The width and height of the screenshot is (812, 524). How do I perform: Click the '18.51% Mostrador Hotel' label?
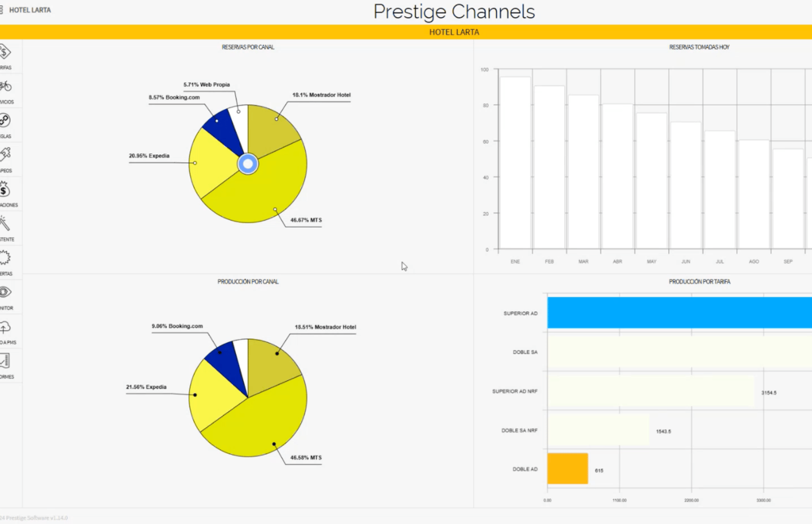tap(325, 327)
